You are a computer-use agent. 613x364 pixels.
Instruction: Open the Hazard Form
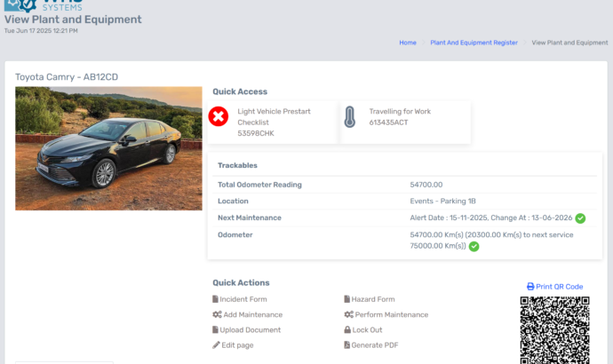(373, 299)
